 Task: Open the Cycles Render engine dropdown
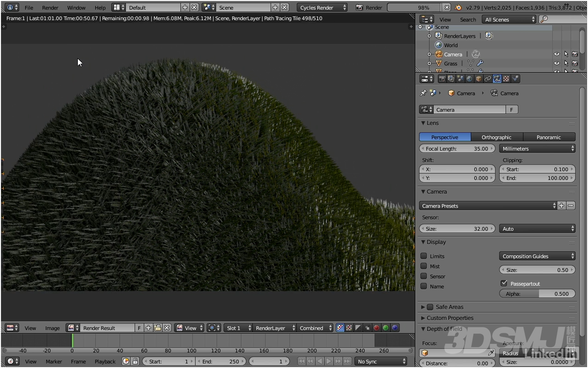pos(322,7)
